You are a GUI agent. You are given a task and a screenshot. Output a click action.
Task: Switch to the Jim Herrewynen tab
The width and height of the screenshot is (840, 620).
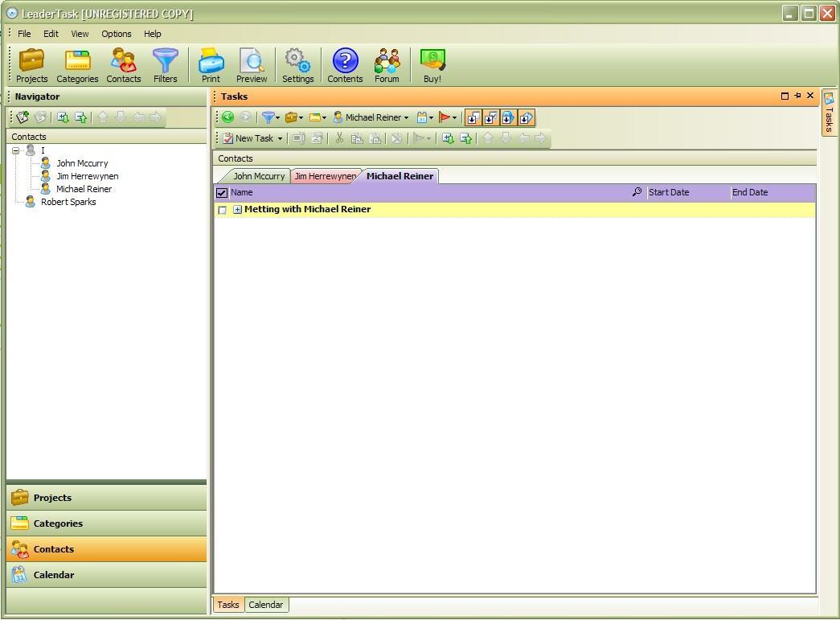click(x=325, y=176)
